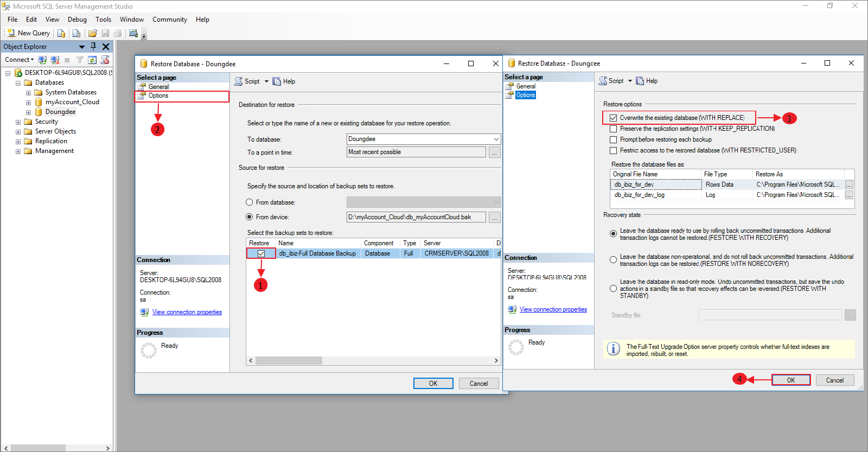Expand the Server Objects node
868x452 pixels.
coord(18,132)
